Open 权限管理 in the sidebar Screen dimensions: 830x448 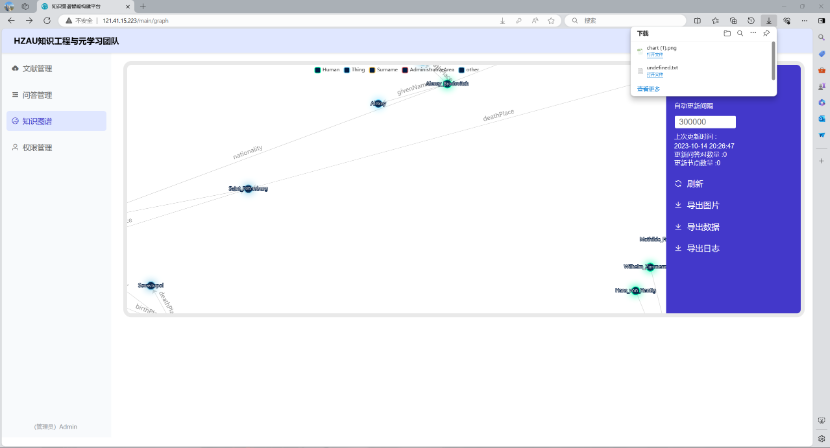click(x=37, y=147)
